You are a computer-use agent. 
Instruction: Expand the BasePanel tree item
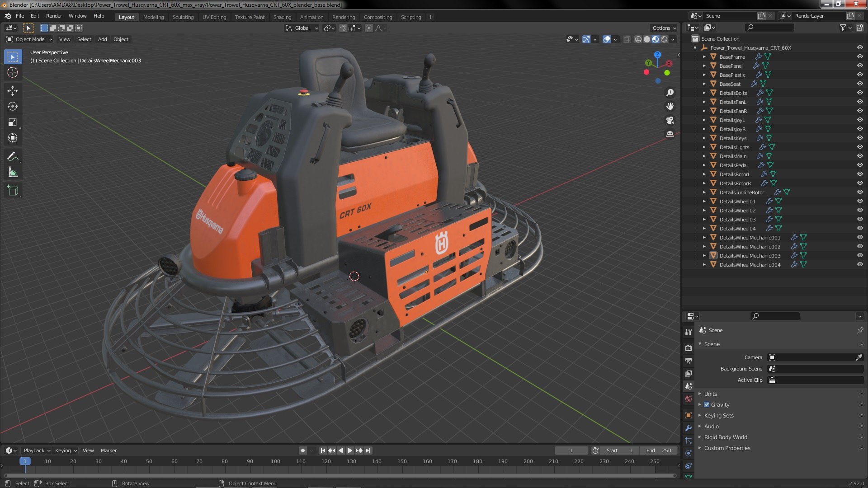pyautogui.click(x=704, y=66)
